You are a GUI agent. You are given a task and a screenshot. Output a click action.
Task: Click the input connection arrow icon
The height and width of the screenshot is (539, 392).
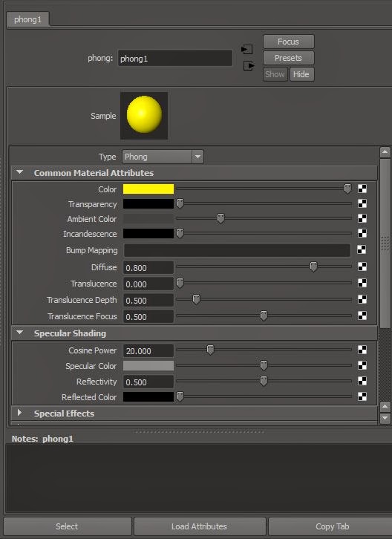point(247,50)
